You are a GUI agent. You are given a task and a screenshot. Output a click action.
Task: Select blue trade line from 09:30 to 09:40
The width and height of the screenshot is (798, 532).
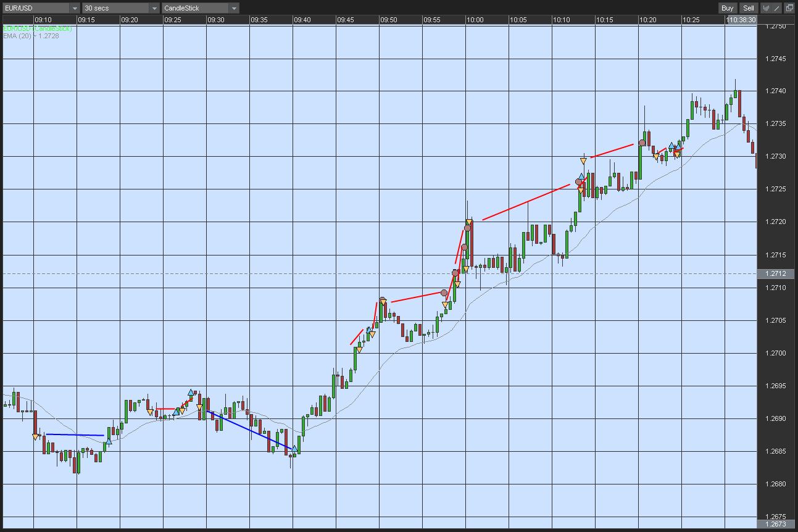pyautogui.click(x=250, y=430)
